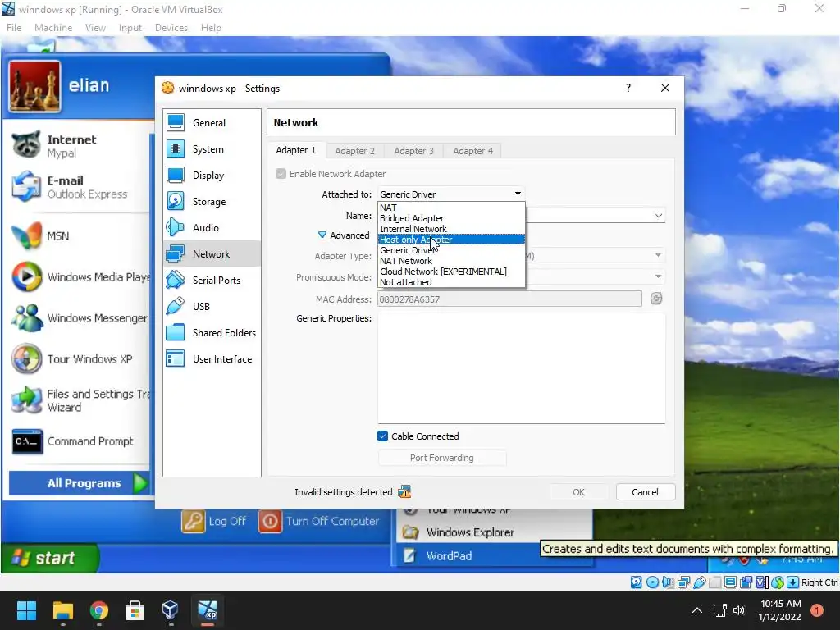The width and height of the screenshot is (840, 630).
Task: Click display status bar icon
Action: click(730, 582)
